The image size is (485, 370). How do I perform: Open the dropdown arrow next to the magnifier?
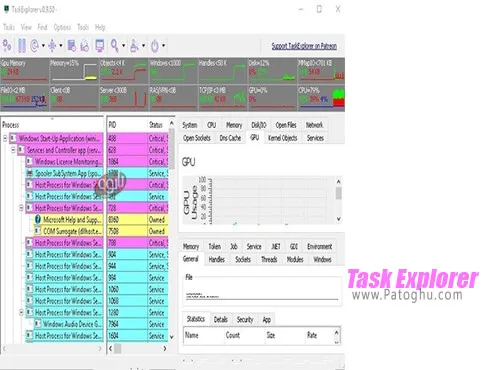pyautogui.click(x=124, y=45)
